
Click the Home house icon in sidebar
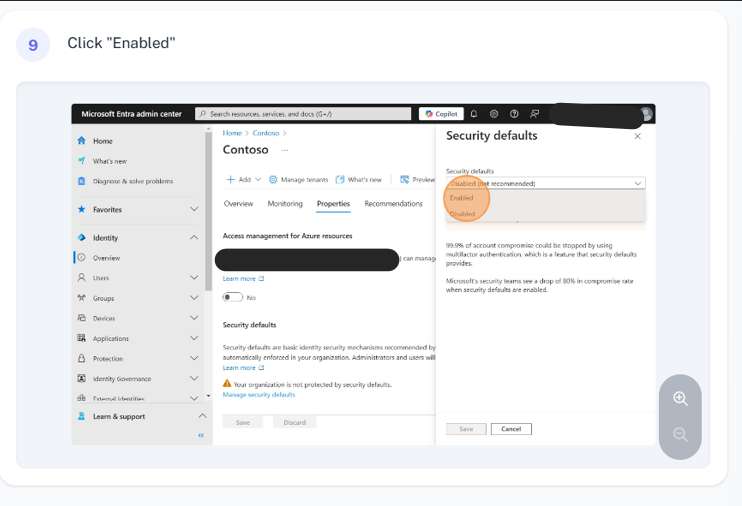(x=81, y=141)
